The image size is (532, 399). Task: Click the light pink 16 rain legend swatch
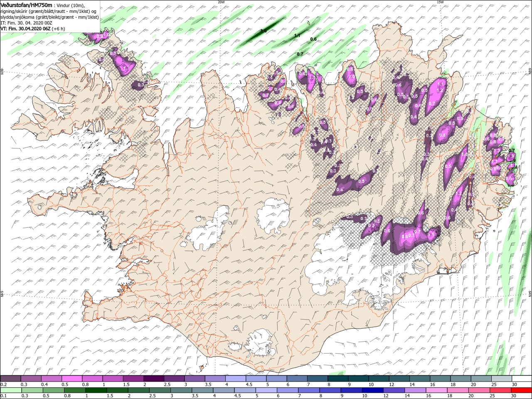(436, 390)
